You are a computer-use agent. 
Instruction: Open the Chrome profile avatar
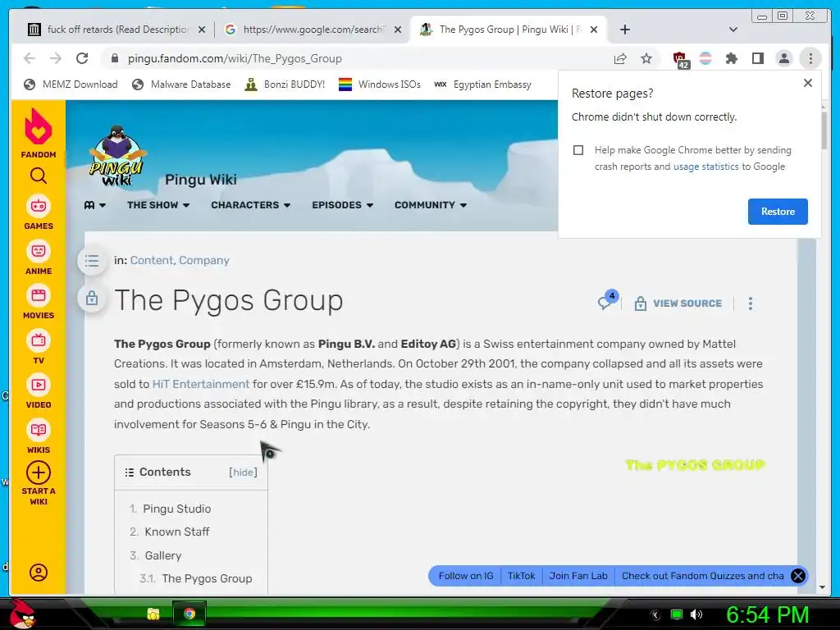(x=783, y=58)
